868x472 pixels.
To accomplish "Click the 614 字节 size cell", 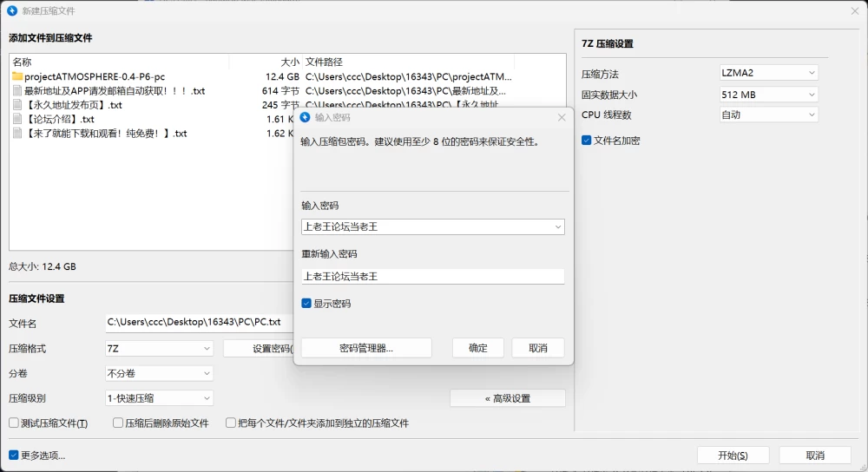I will pos(280,91).
